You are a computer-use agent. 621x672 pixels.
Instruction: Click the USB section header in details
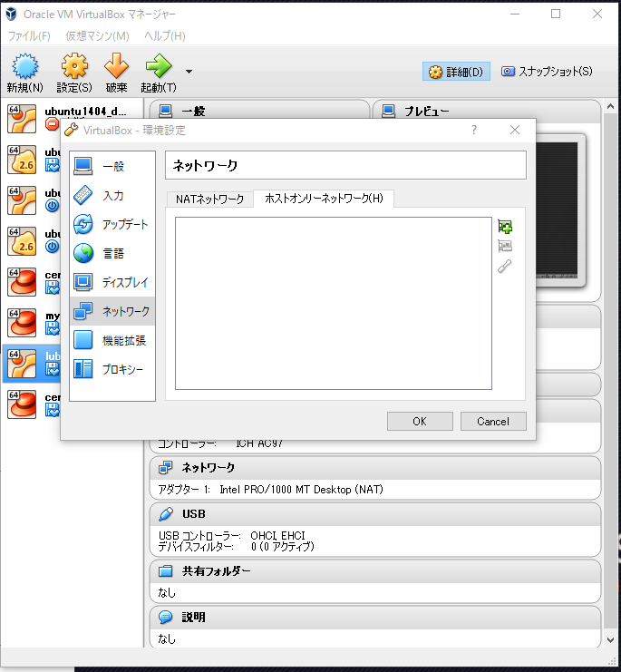[x=374, y=514]
